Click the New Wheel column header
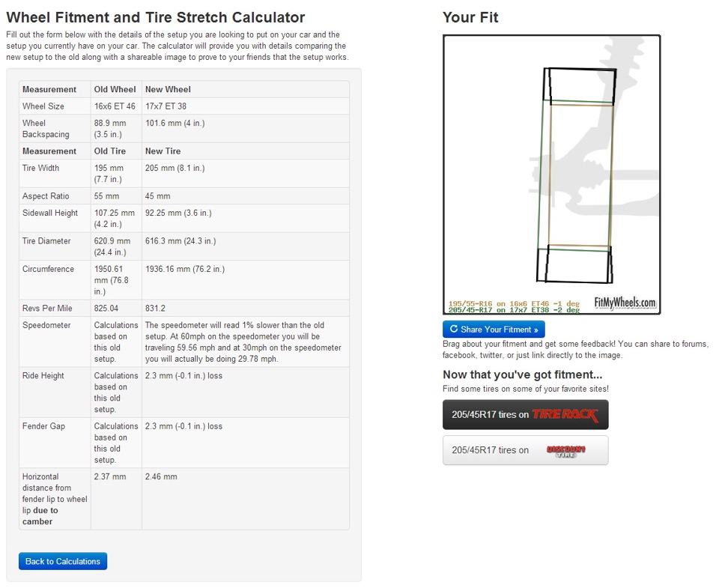This screenshot has height=588, width=719. click(168, 89)
